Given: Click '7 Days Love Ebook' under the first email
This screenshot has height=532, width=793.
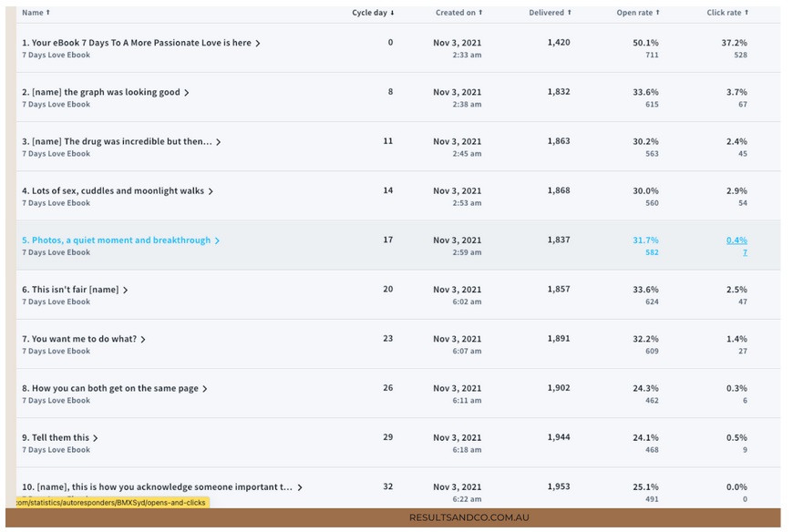Looking at the screenshot, I should point(57,56).
